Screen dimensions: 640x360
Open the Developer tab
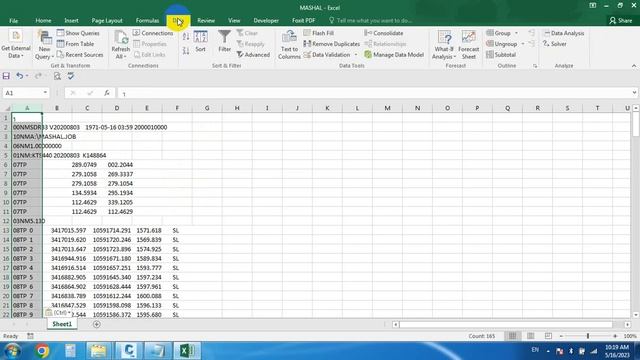tap(266, 20)
